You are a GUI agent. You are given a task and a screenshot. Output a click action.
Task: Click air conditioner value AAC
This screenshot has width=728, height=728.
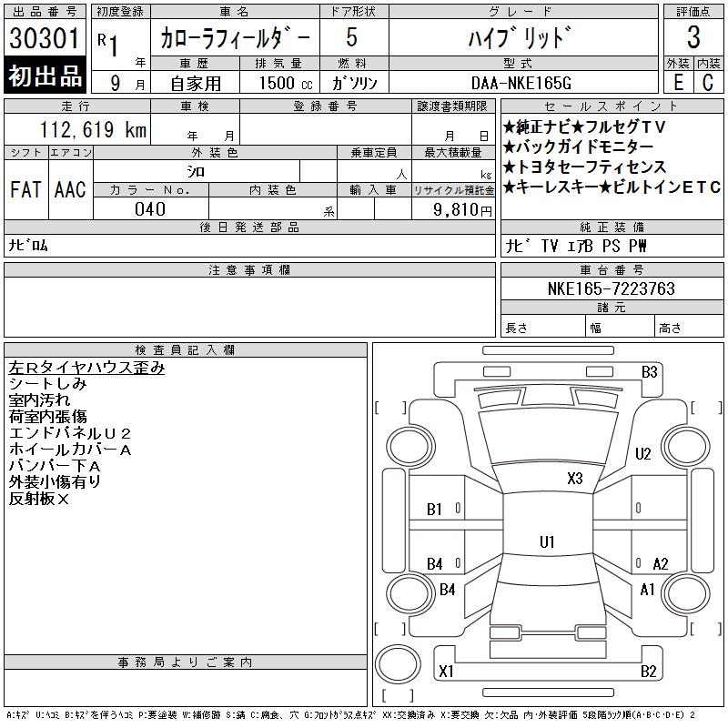71,190
